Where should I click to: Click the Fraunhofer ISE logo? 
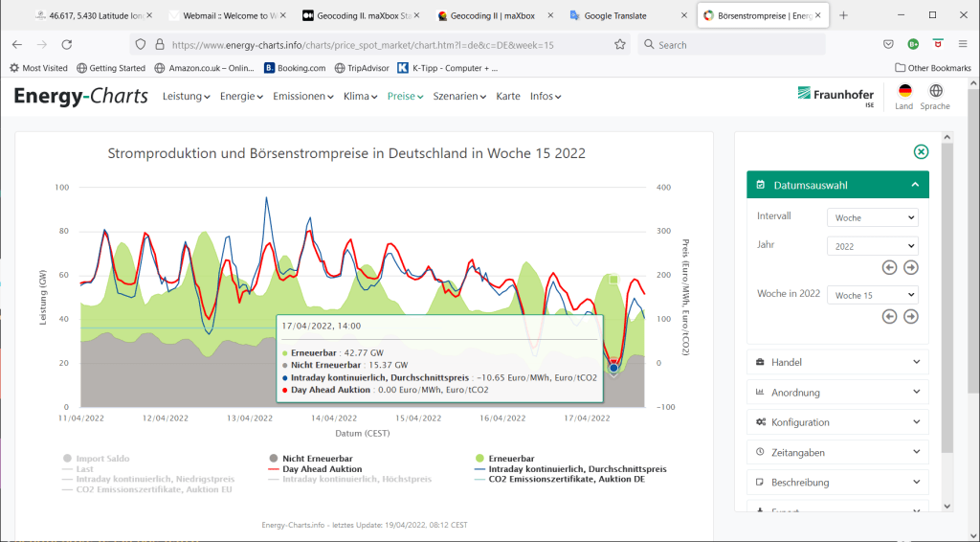click(x=835, y=95)
